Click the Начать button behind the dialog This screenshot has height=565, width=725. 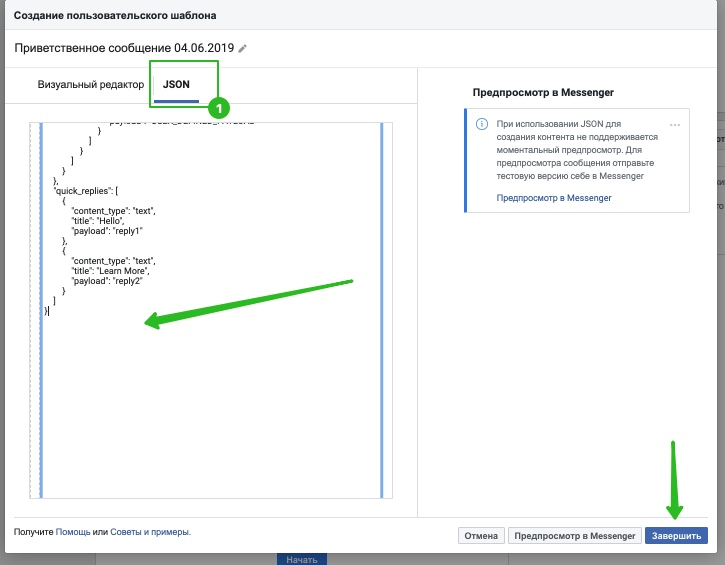click(x=301, y=559)
